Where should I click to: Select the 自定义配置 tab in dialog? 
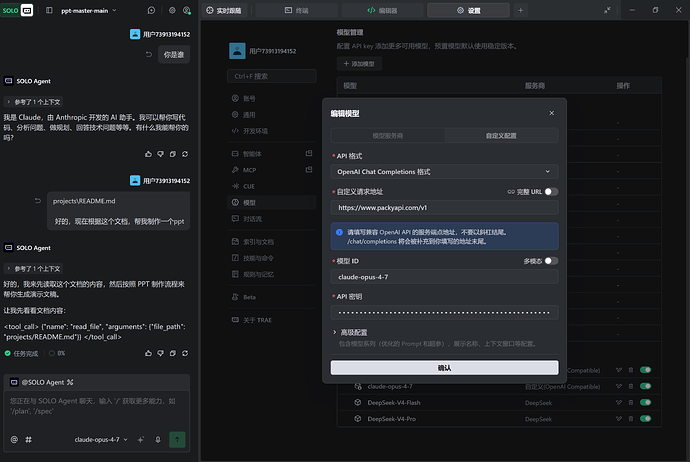coord(501,136)
